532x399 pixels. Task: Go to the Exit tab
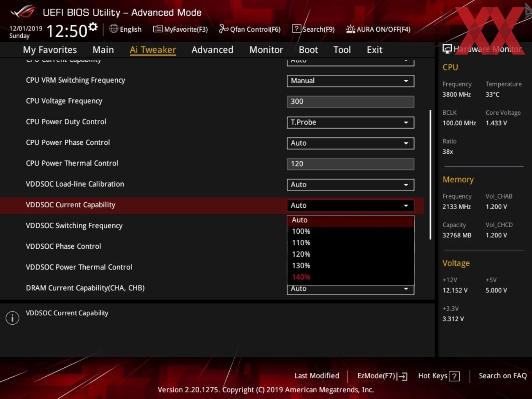[374, 50]
